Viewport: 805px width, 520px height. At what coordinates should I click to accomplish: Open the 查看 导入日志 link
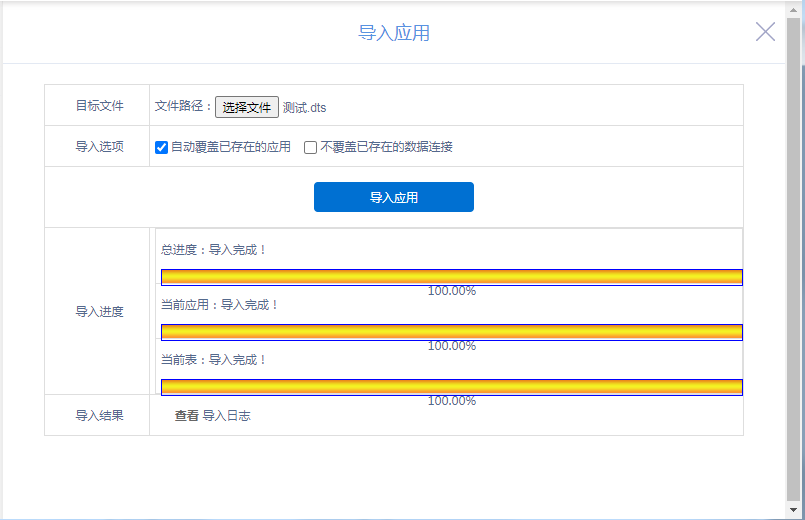(x=212, y=415)
